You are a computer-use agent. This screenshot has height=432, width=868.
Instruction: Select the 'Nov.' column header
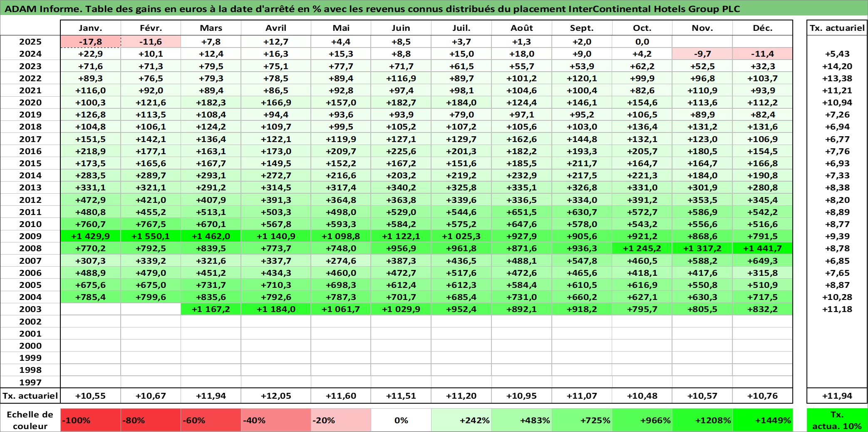click(x=702, y=28)
